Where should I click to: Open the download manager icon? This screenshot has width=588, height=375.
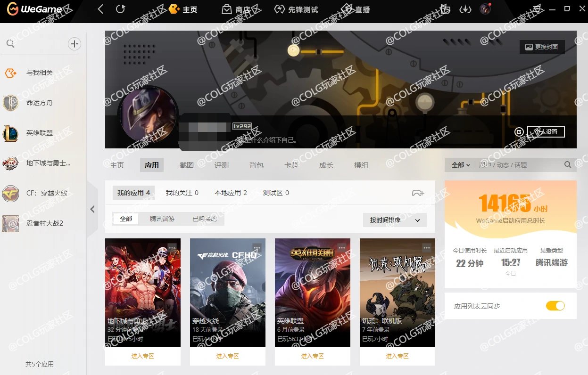pyautogui.click(x=465, y=9)
